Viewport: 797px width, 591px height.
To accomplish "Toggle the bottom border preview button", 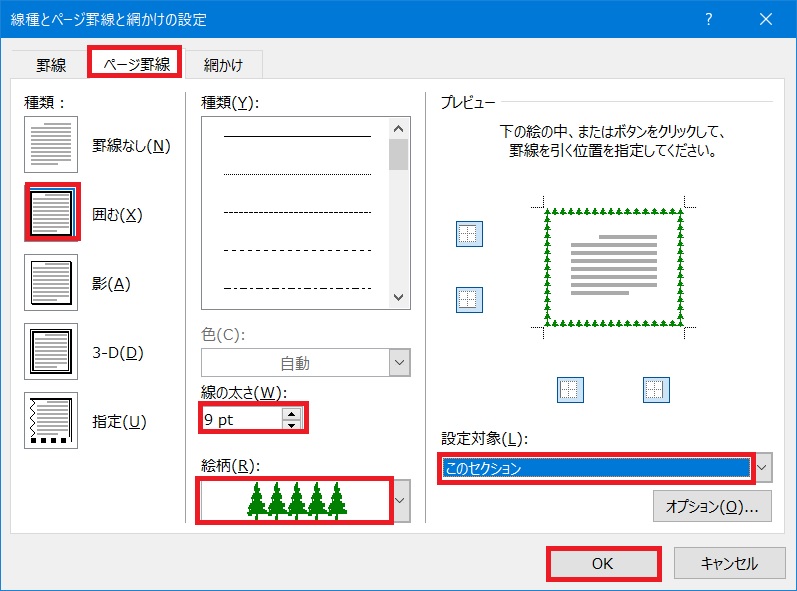I will click(469, 299).
